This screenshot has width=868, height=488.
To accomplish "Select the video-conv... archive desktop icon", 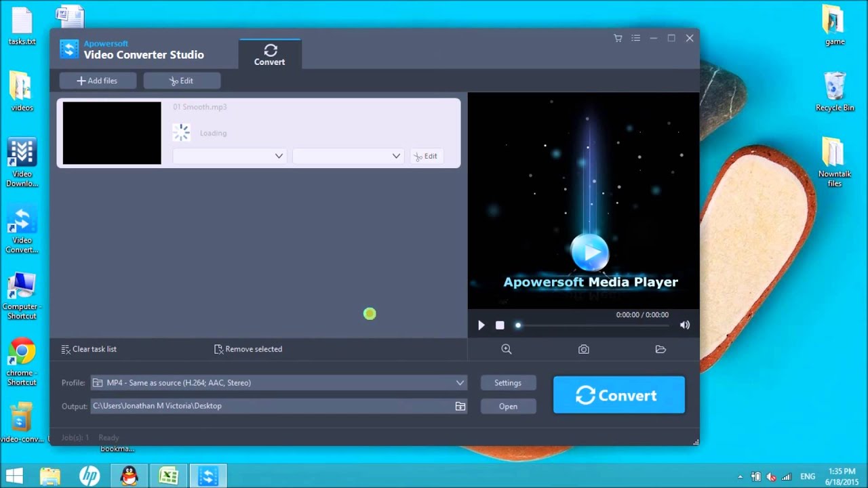I will (x=22, y=423).
